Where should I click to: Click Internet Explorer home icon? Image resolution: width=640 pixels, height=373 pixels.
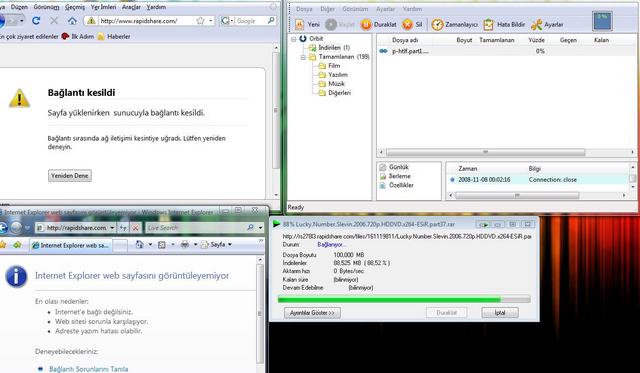[139, 244]
